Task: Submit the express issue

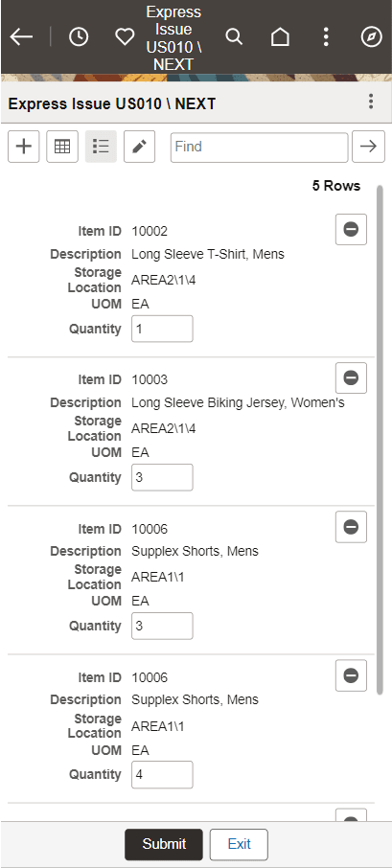Action: [x=164, y=844]
